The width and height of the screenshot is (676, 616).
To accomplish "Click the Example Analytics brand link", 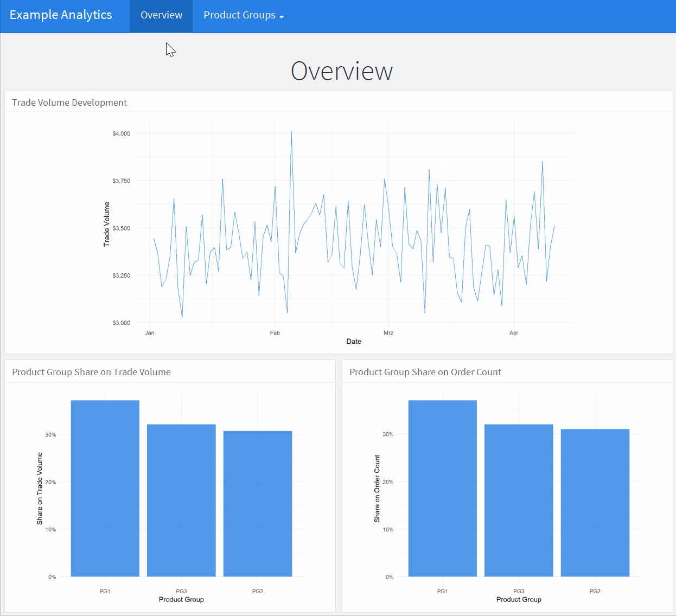I will pos(61,15).
